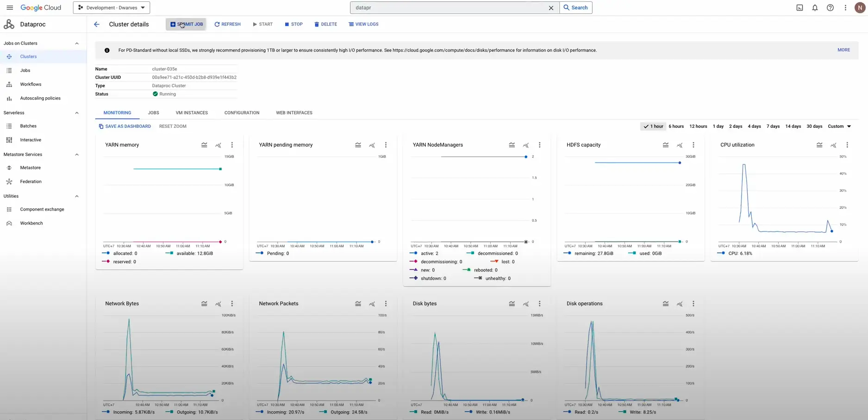Open Batches under Serverless

(x=28, y=126)
